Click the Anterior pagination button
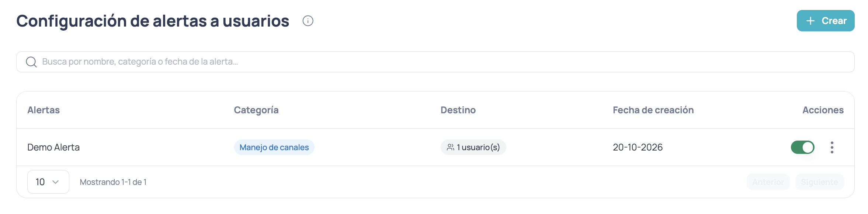 768,182
